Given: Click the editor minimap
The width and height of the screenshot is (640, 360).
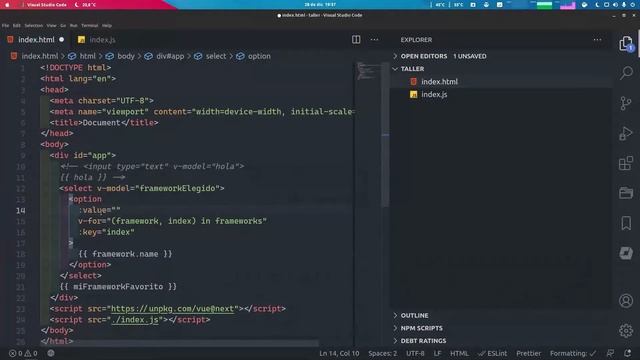Looking at the screenshot, I should (x=367, y=71).
